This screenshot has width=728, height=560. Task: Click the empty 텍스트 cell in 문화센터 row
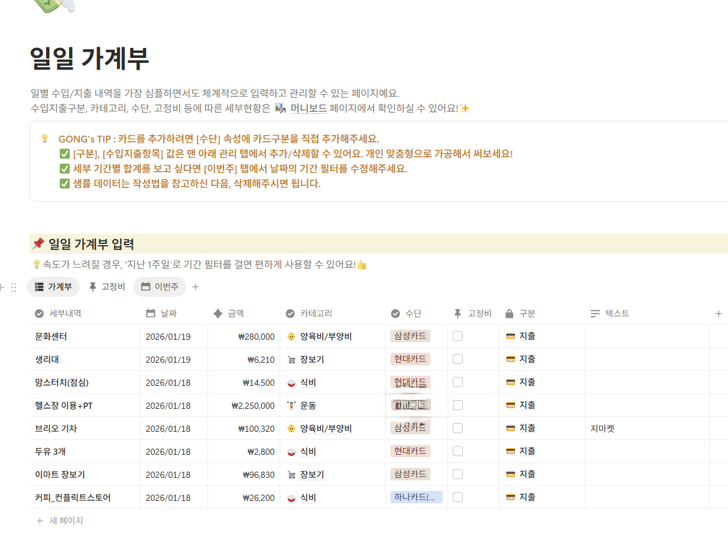647,336
